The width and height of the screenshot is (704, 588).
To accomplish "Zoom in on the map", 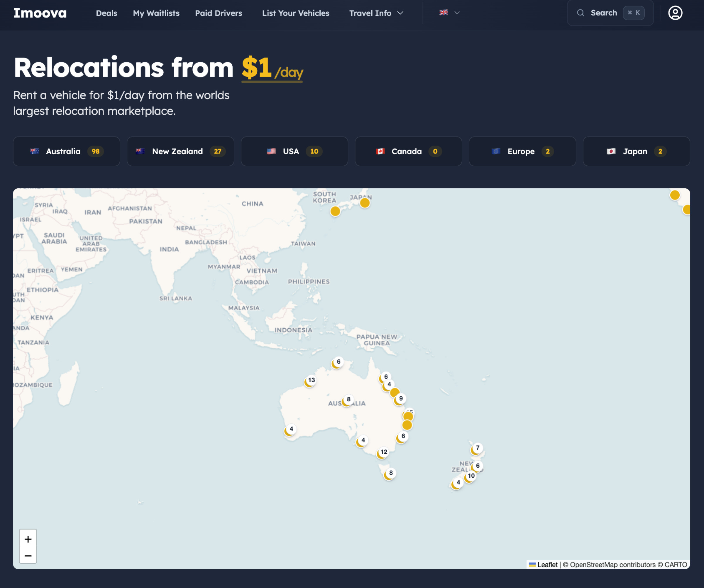I will [28, 539].
